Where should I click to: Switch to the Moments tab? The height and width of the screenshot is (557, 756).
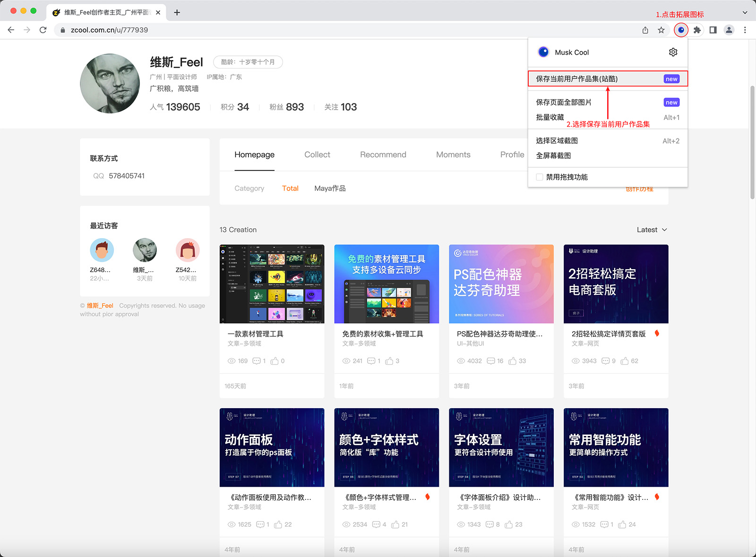pyautogui.click(x=453, y=155)
